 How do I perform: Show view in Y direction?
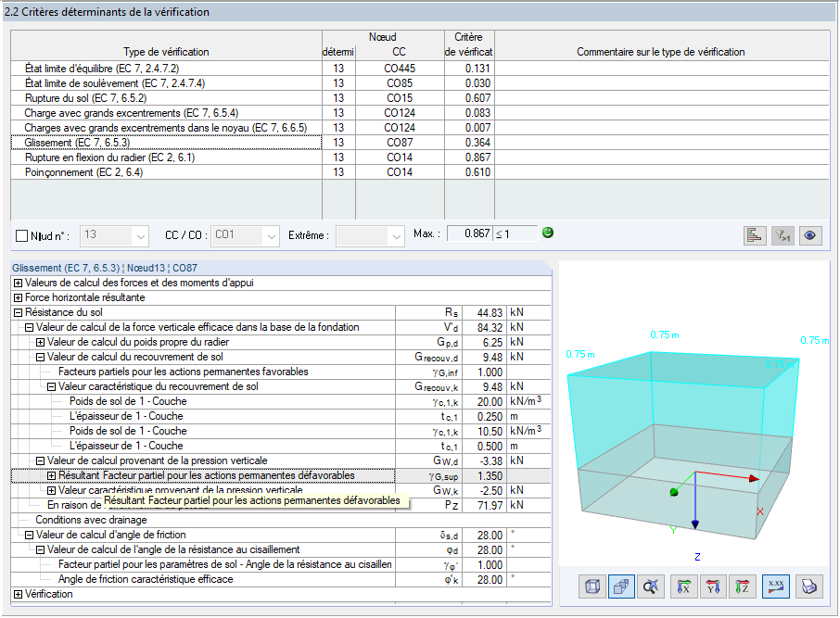click(x=713, y=586)
